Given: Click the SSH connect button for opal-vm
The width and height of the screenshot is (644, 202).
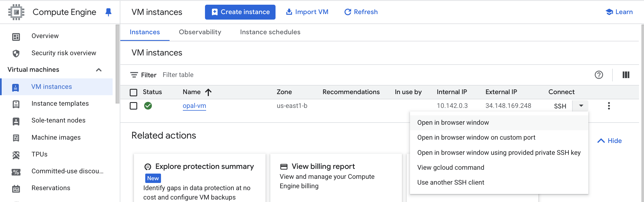Looking at the screenshot, I should click(560, 106).
